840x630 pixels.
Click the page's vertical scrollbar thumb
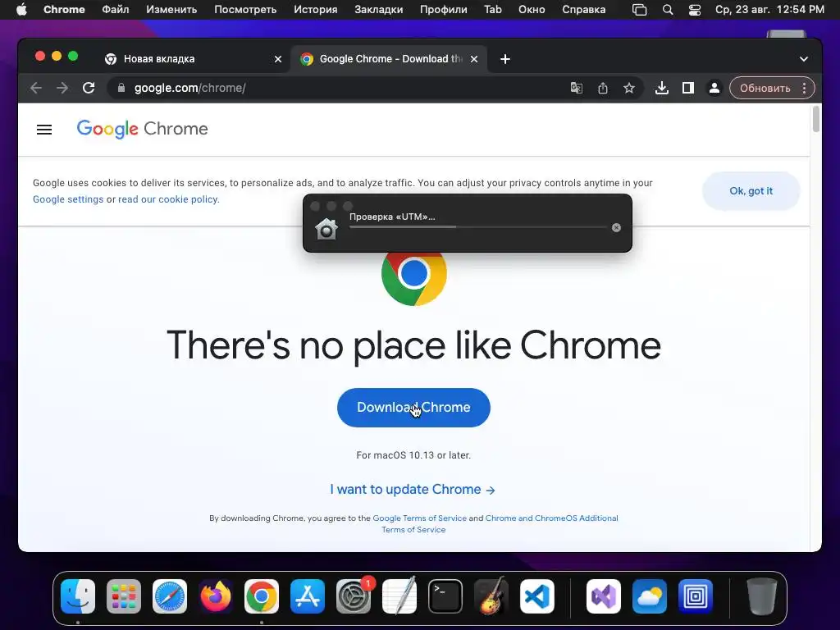[x=816, y=119]
